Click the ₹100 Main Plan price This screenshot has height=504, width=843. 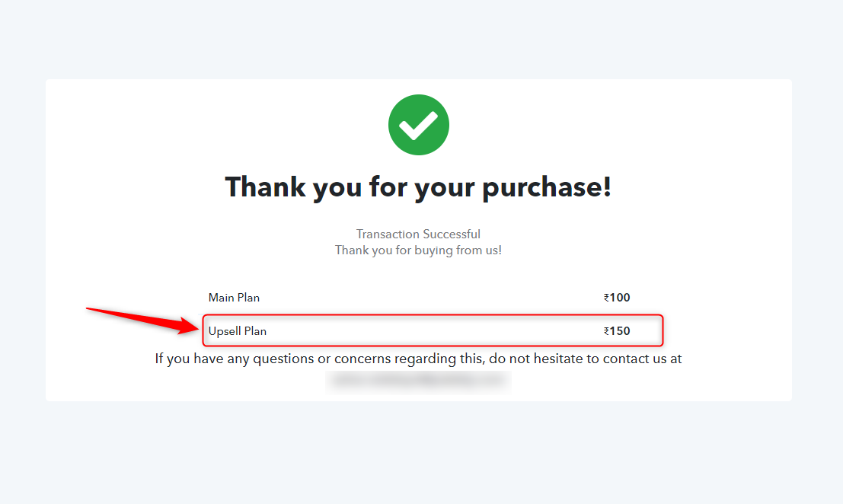tap(617, 298)
